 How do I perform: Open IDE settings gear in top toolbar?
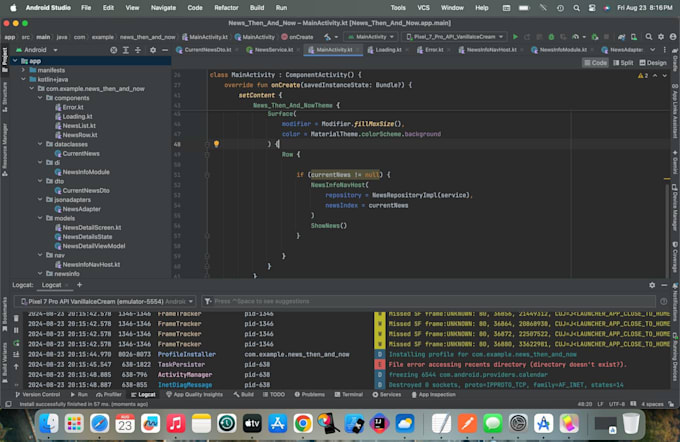click(661, 37)
